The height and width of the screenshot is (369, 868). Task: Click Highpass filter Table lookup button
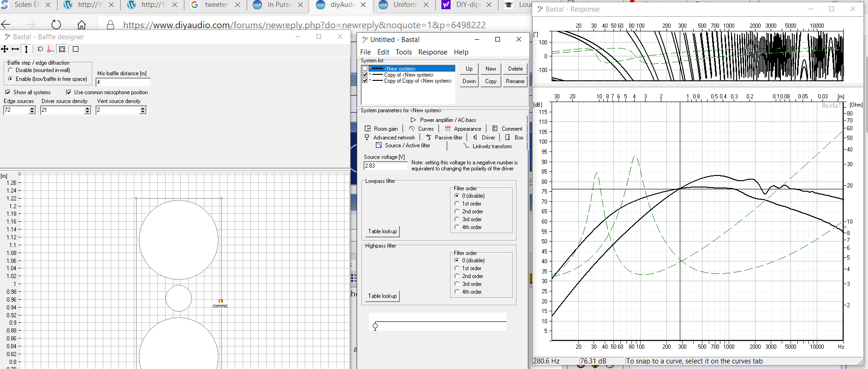382,296
